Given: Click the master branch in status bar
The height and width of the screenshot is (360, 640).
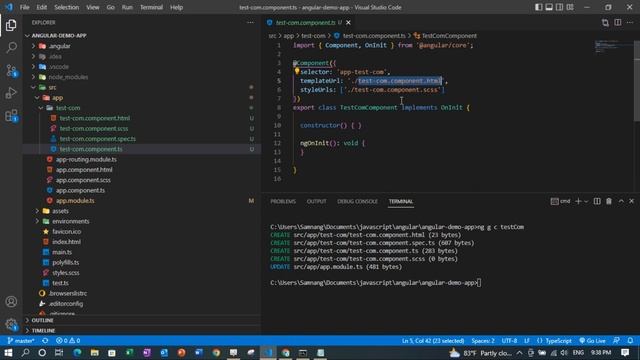Looking at the screenshot, I should (x=21, y=340).
